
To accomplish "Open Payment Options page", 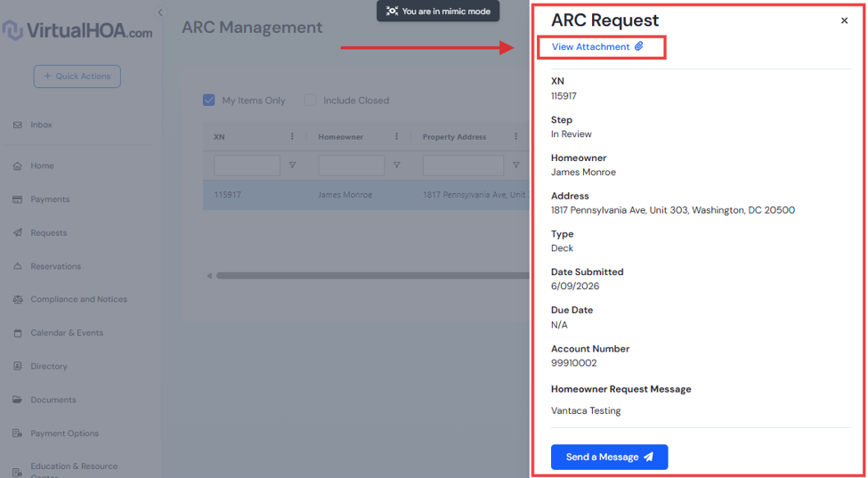I will 64,433.
